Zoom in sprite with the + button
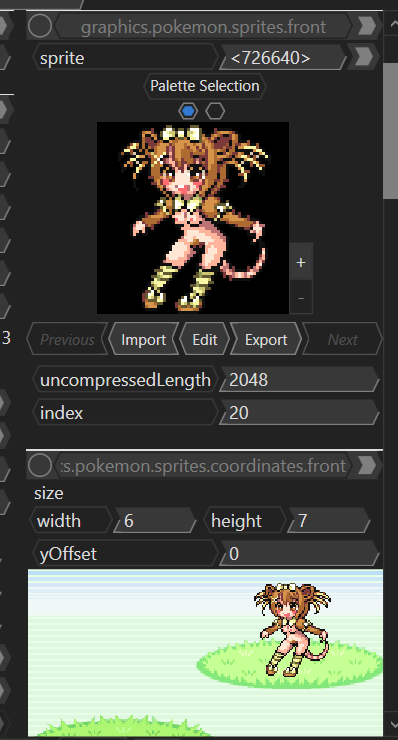Screen dimensions: 398x740 click(x=301, y=262)
